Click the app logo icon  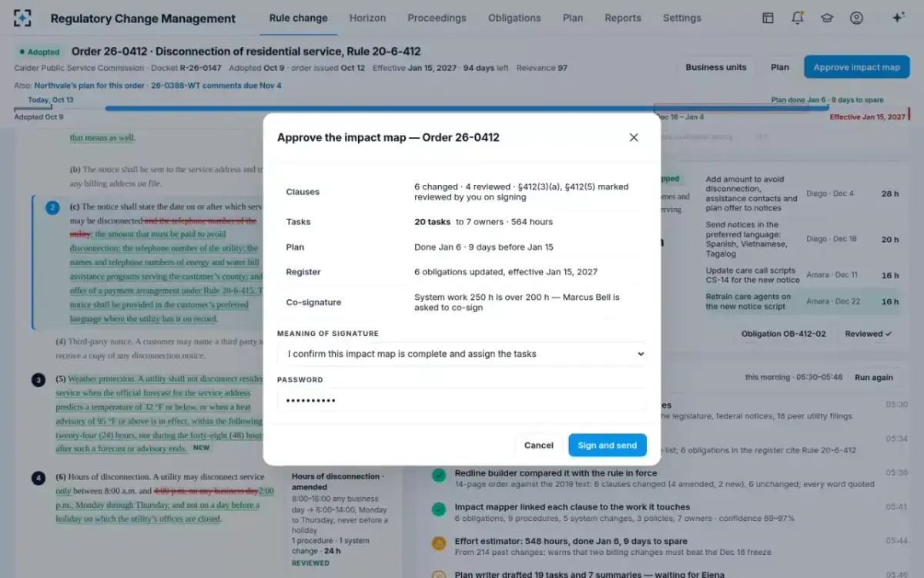point(23,18)
